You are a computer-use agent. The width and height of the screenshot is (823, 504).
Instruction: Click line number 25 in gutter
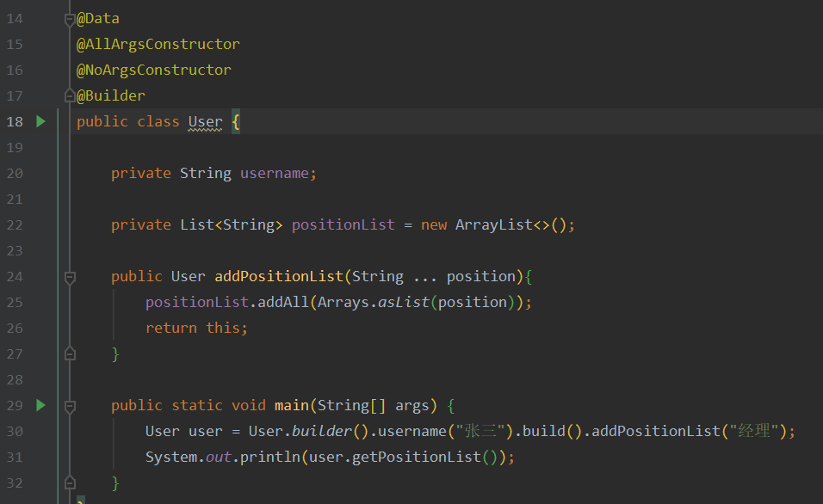pyautogui.click(x=15, y=303)
